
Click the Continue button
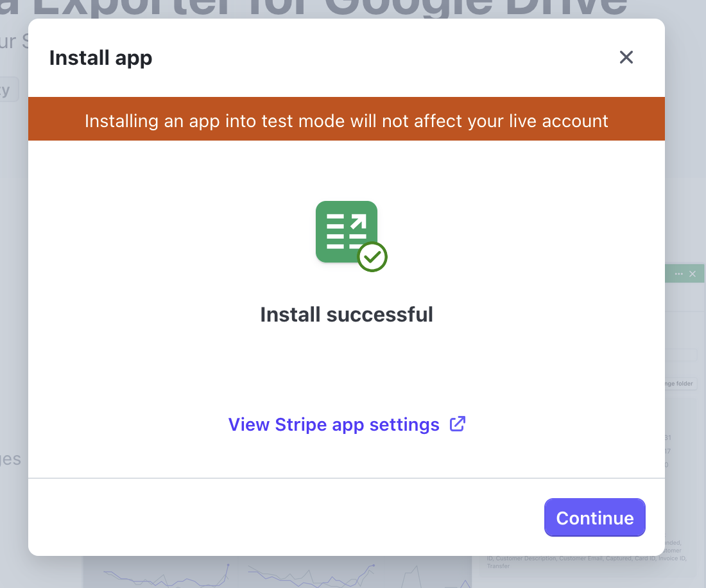(x=594, y=517)
